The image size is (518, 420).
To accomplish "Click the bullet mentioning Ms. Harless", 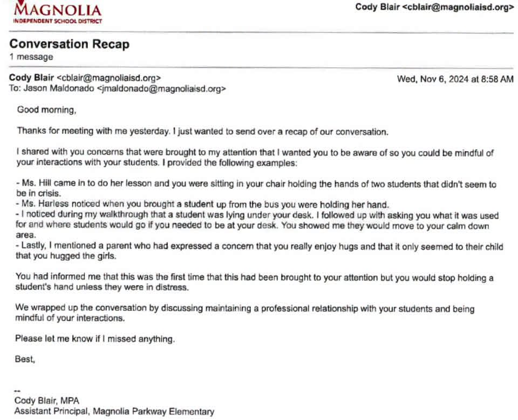I will 202,204.
